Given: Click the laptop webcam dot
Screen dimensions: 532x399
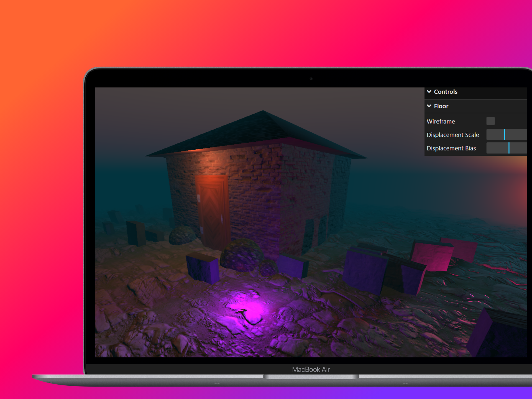Looking at the screenshot, I should click(311, 79).
